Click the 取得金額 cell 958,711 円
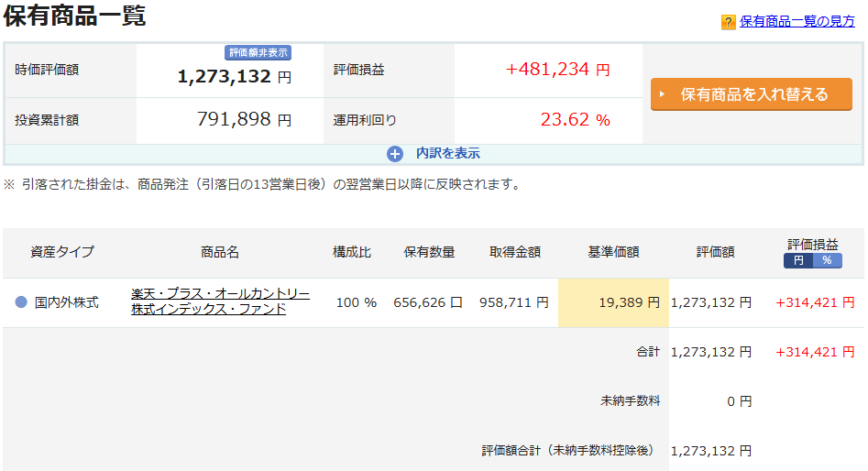The image size is (868, 471). (x=513, y=302)
